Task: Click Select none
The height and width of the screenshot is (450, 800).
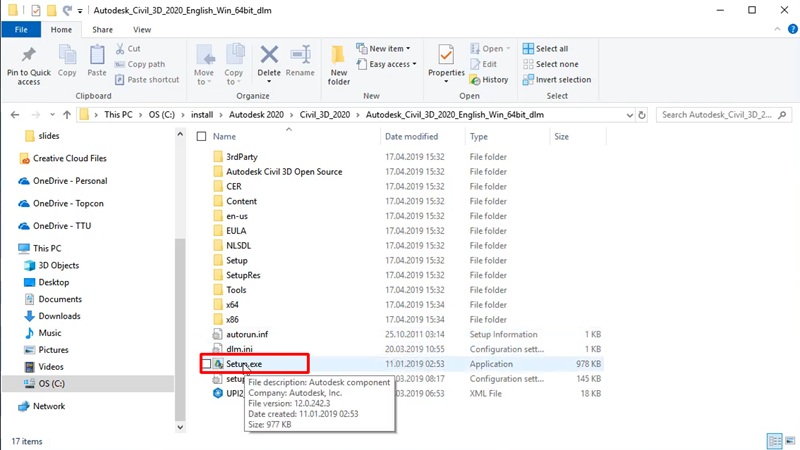Action: [551, 64]
